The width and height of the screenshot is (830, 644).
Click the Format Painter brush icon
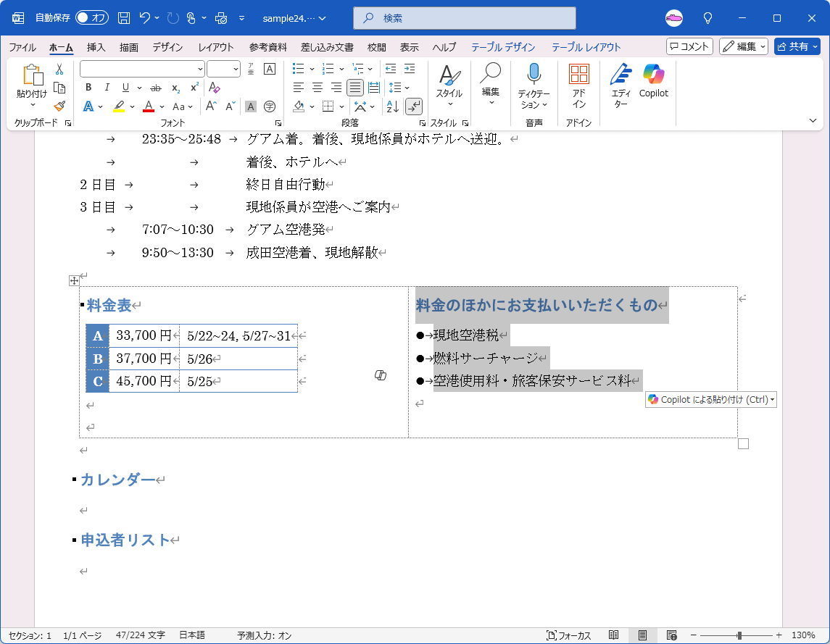coord(59,106)
